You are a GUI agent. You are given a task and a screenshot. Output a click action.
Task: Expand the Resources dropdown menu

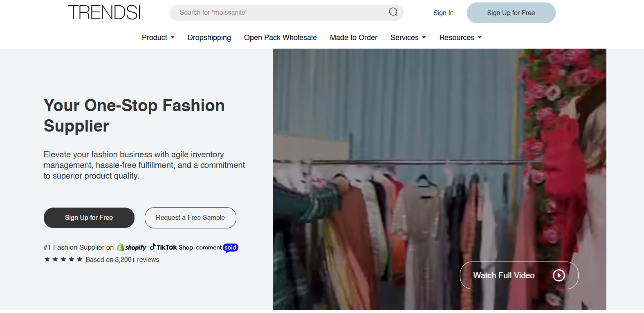pos(460,38)
